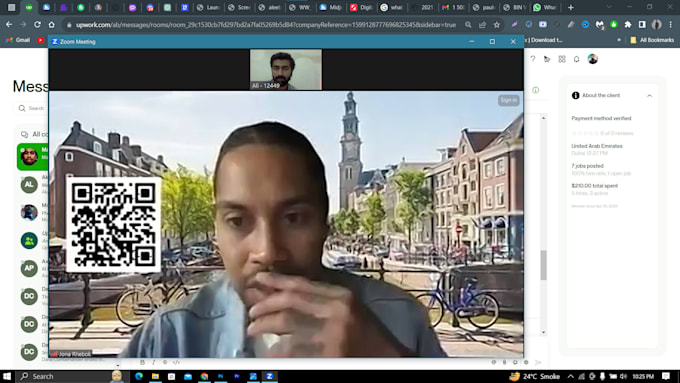Open Zoom from the taskbar
This screenshot has width=680, height=383.
coord(270,376)
